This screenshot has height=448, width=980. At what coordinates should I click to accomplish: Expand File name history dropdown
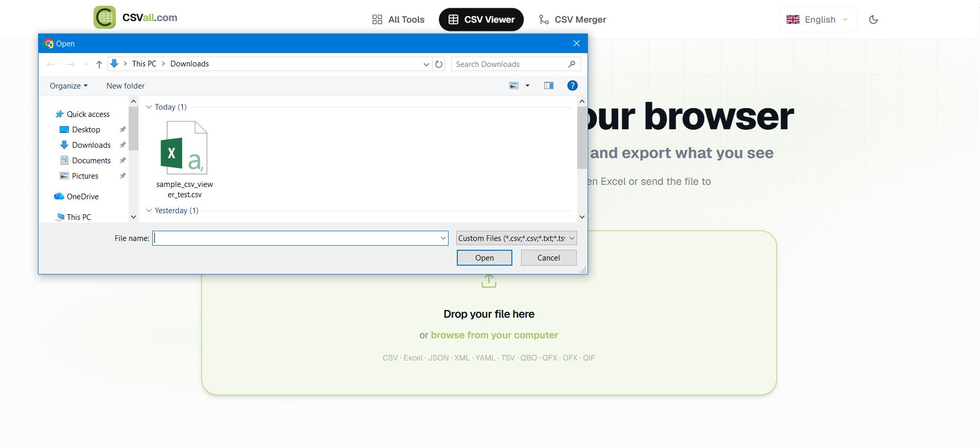443,238
